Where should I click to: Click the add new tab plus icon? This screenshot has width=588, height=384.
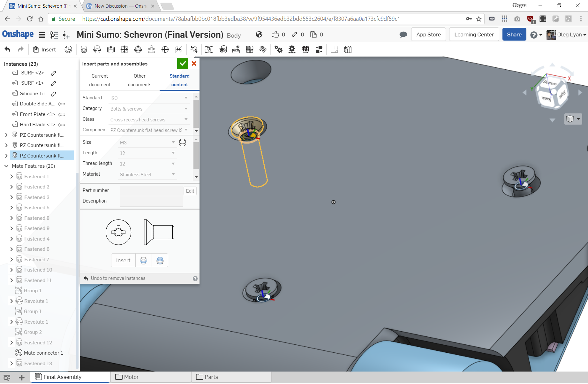22,378
